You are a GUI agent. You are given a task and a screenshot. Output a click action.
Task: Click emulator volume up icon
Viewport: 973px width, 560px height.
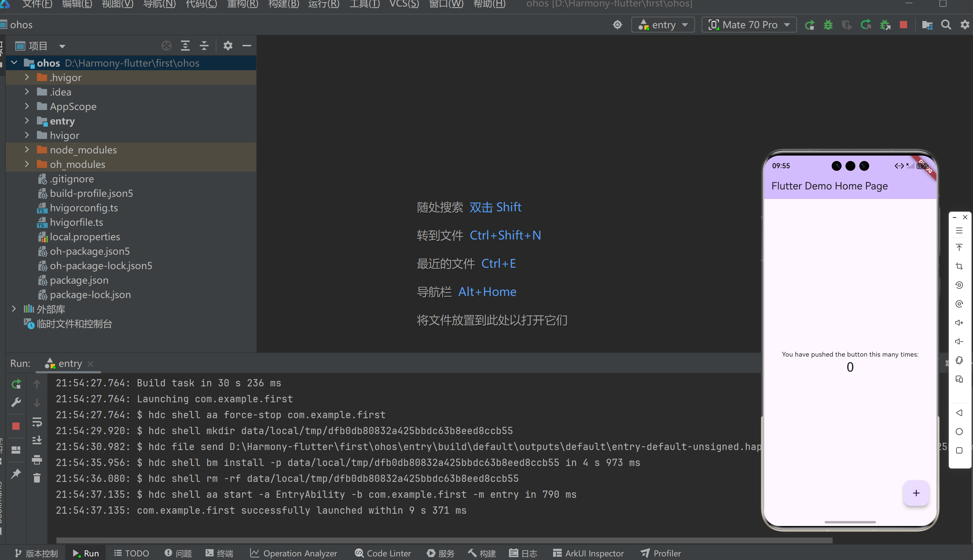(959, 323)
